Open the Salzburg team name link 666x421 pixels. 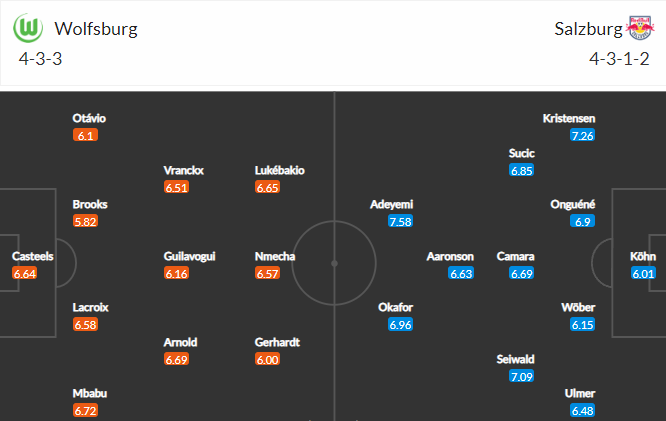coord(588,29)
